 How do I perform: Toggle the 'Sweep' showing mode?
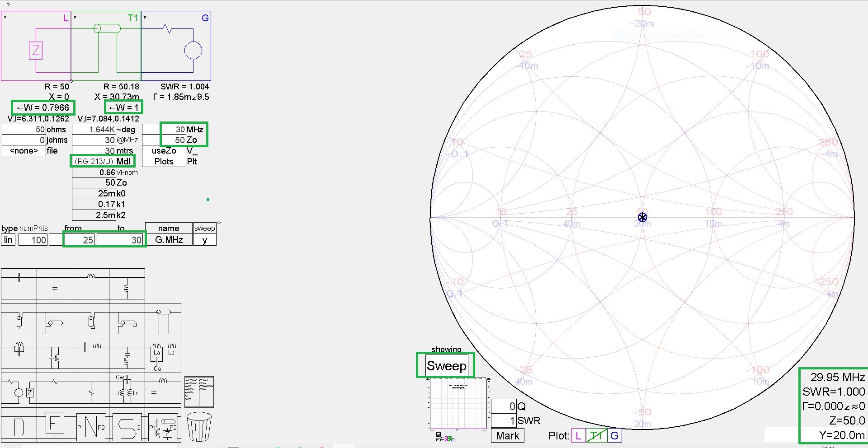[x=446, y=366]
